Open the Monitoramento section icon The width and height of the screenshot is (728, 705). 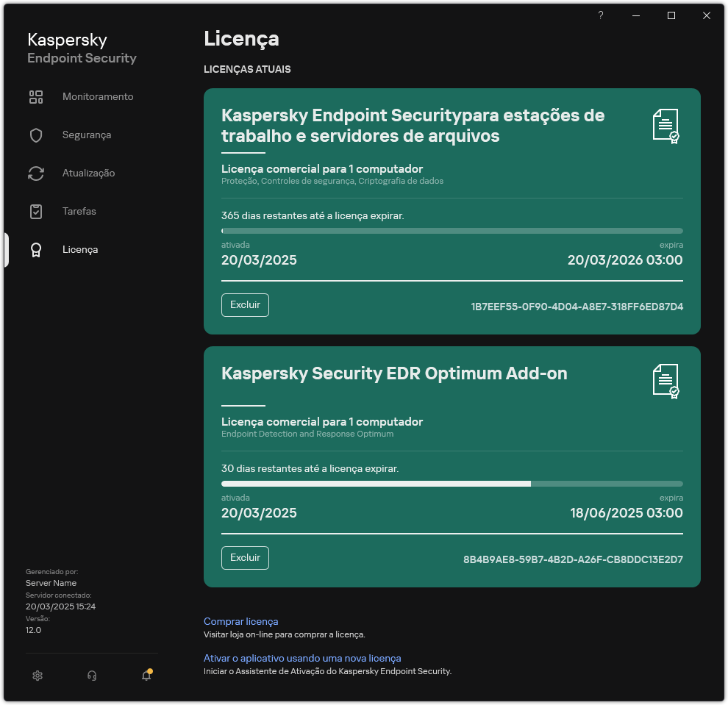coord(36,96)
